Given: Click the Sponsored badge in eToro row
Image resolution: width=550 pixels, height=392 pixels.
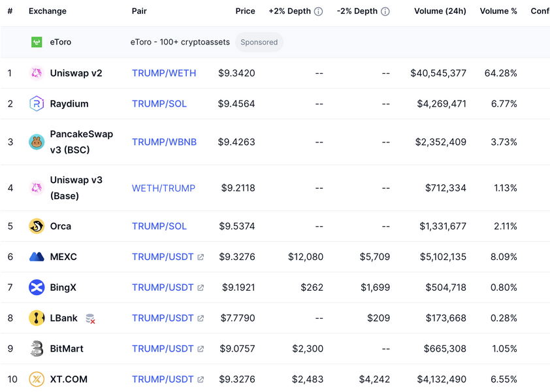Looking at the screenshot, I should point(259,42).
